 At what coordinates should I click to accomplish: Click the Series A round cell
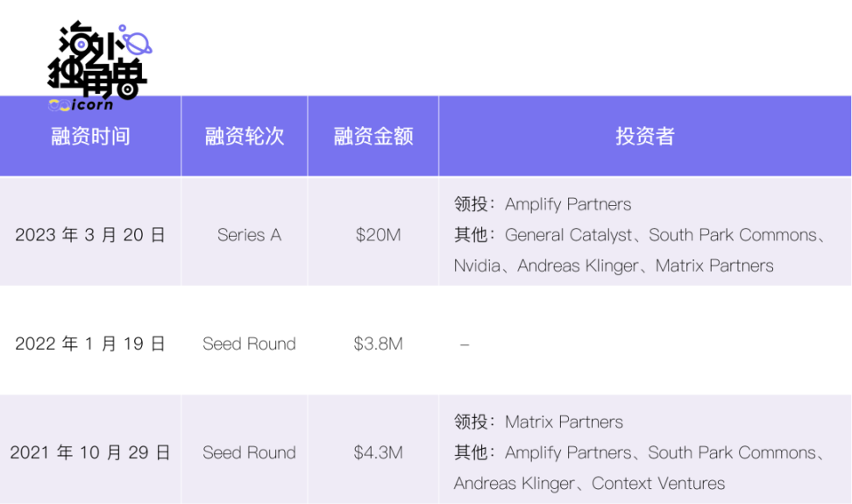[x=249, y=235]
